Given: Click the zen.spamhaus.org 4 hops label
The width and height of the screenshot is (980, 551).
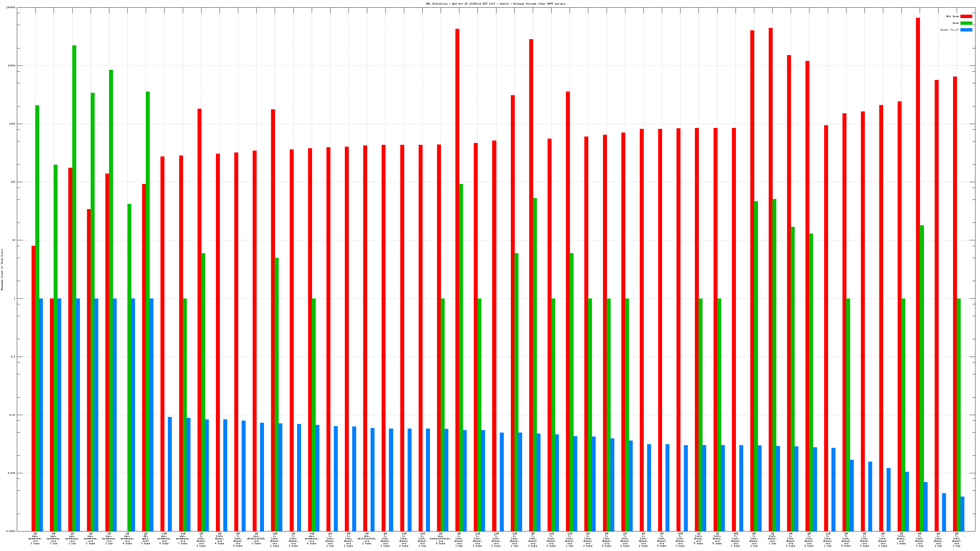Looking at the screenshot, I should click(x=127, y=538).
